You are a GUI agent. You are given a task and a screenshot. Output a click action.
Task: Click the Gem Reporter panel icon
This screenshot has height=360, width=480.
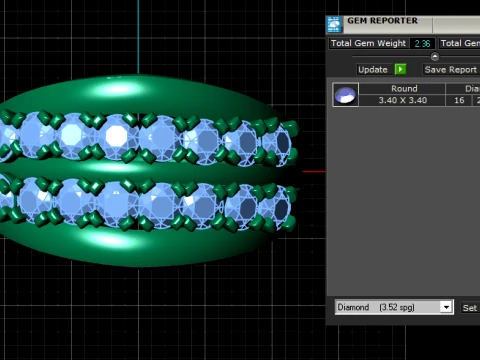click(334, 24)
